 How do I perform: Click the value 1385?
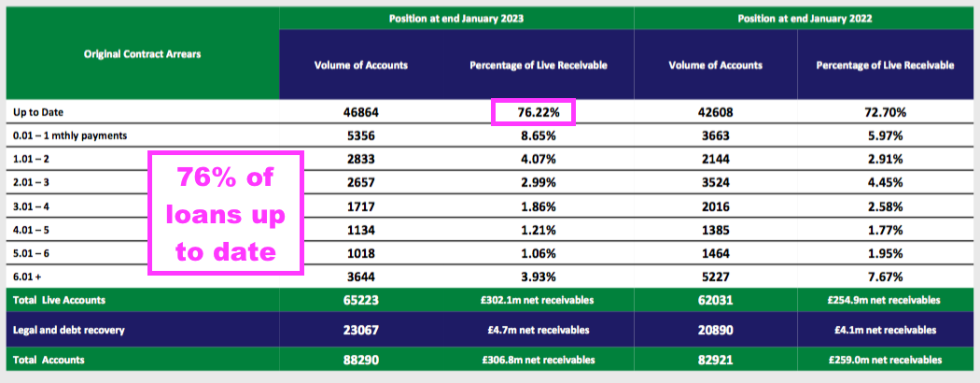click(x=716, y=230)
